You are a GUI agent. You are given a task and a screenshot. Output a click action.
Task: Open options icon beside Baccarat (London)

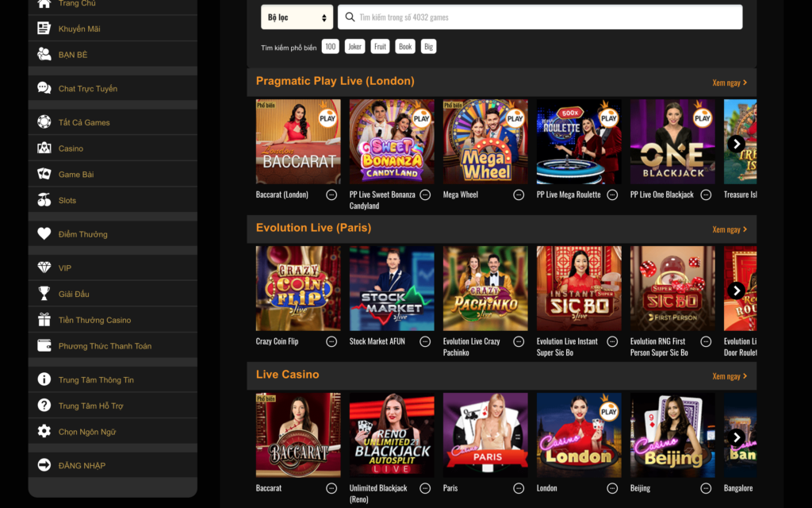click(x=331, y=195)
